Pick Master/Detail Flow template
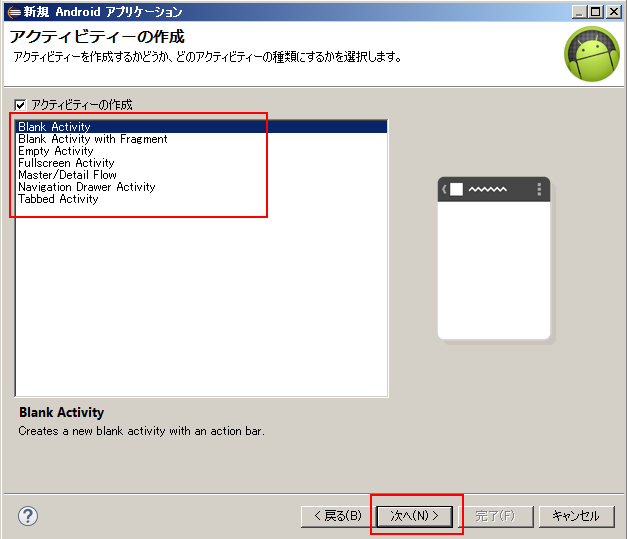 [x=201, y=175]
